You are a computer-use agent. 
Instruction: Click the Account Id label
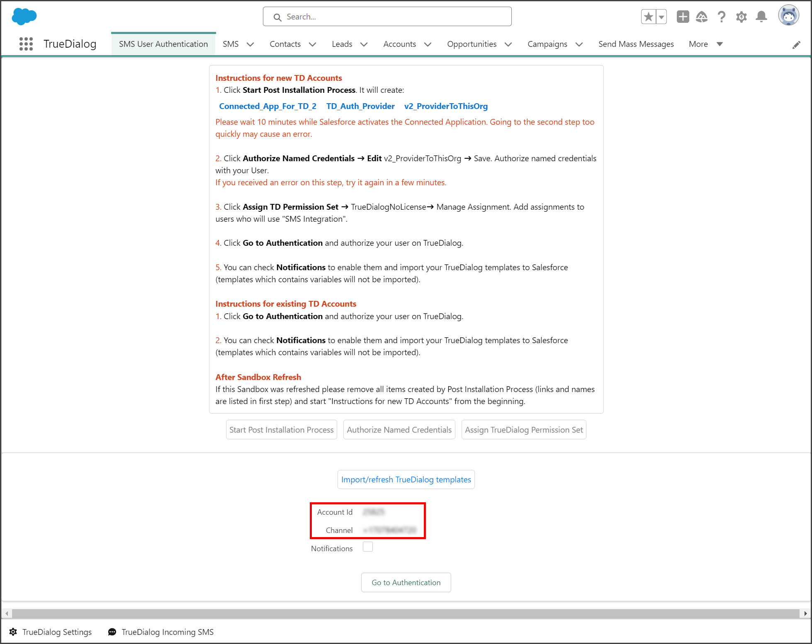(x=335, y=512)
